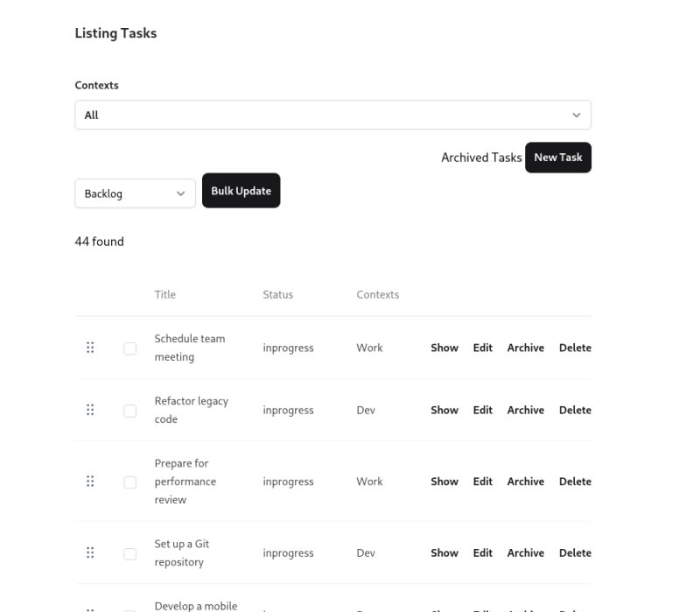Screen dimensions: 700x612
Task: Show the Schedule team meeting task
Action: tap(444, 348)
